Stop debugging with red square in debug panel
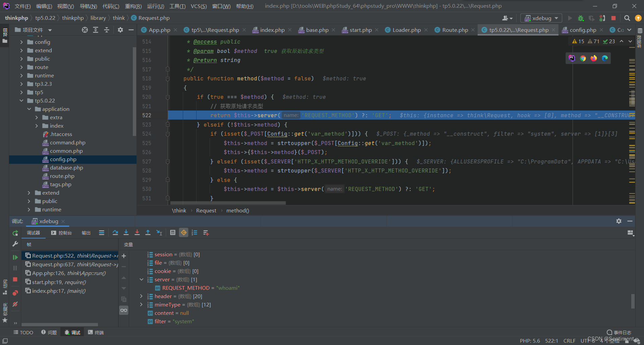Screen dimensions: 644x345 [x=15, y=279]
